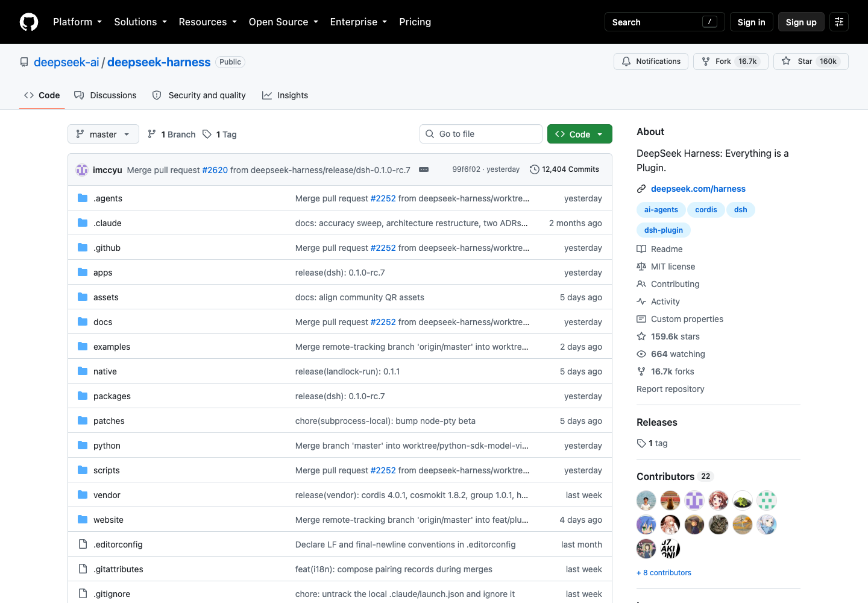Fork the repository with the Fork button

[731, 62]
